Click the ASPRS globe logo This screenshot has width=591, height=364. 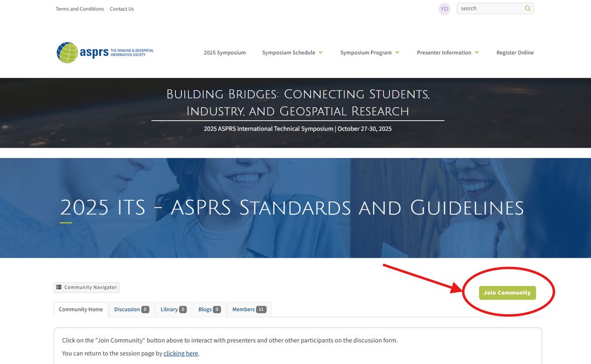66,52
